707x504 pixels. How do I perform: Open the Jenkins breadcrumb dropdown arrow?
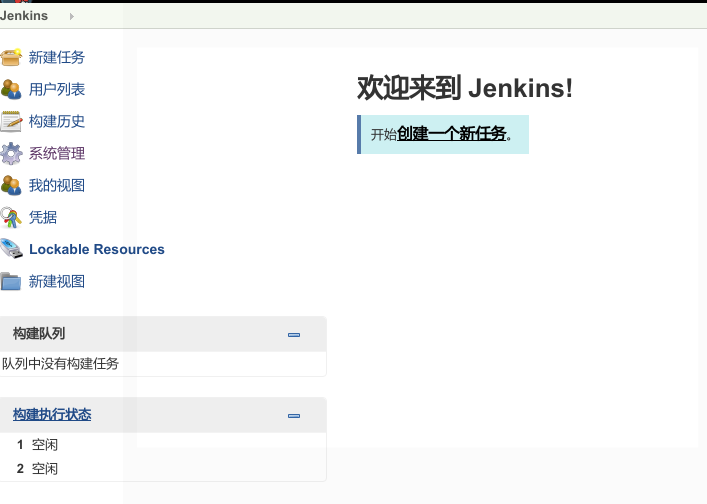point(71,16)
